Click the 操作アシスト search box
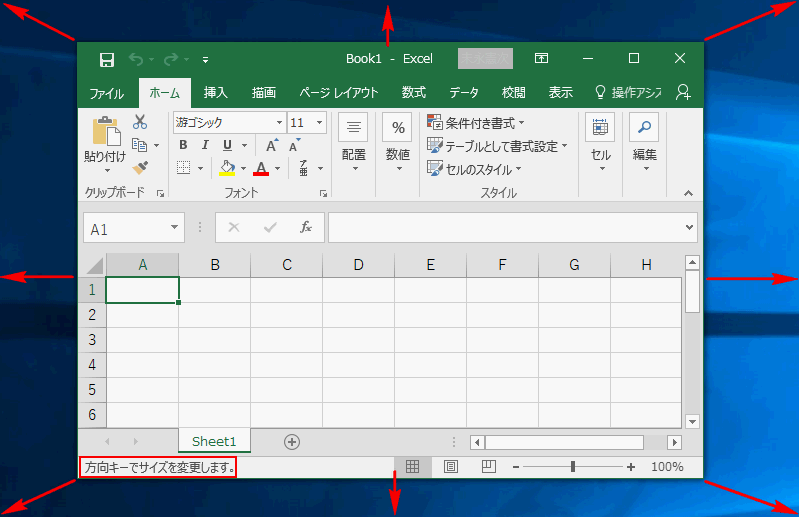This screenshot has height=517, width=799. click(x=628, y=93)
